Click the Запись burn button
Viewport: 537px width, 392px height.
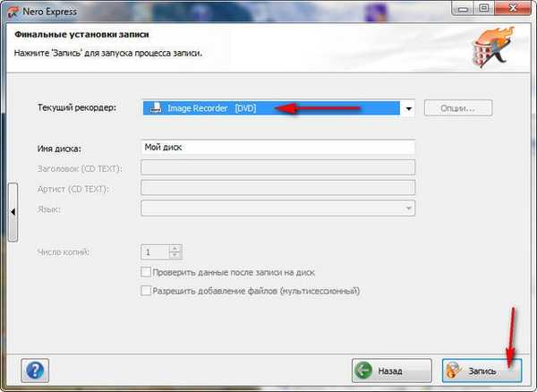coord(482,371)
